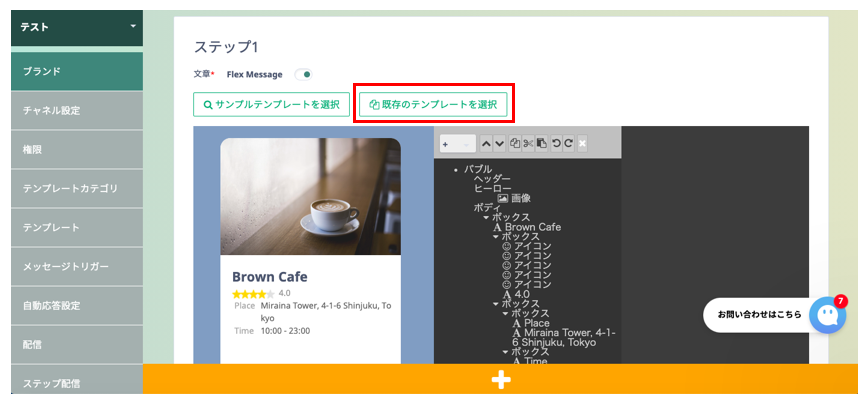Click サンプルテンプレートを選択 button

pos(271,104)
